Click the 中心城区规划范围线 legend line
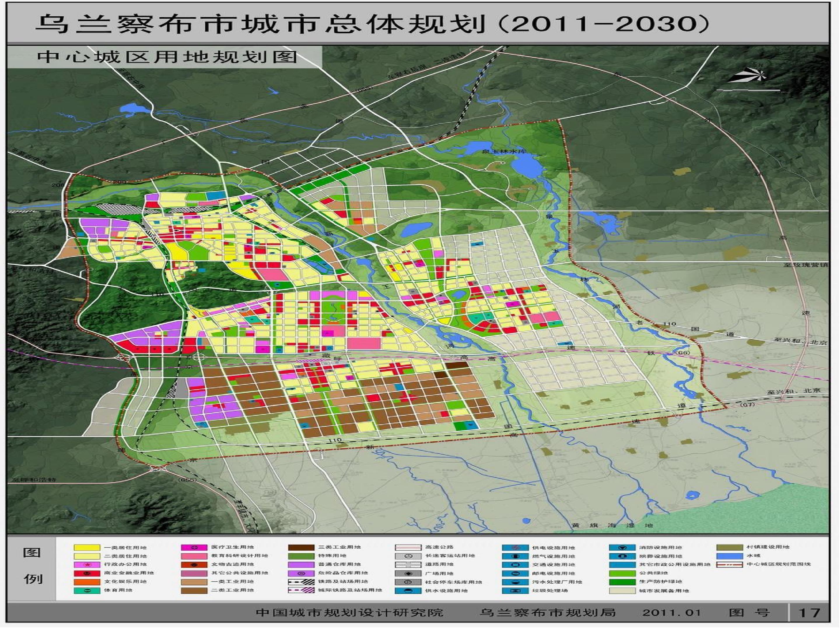The width and height of the screenshot is (840, 630). 729,565
